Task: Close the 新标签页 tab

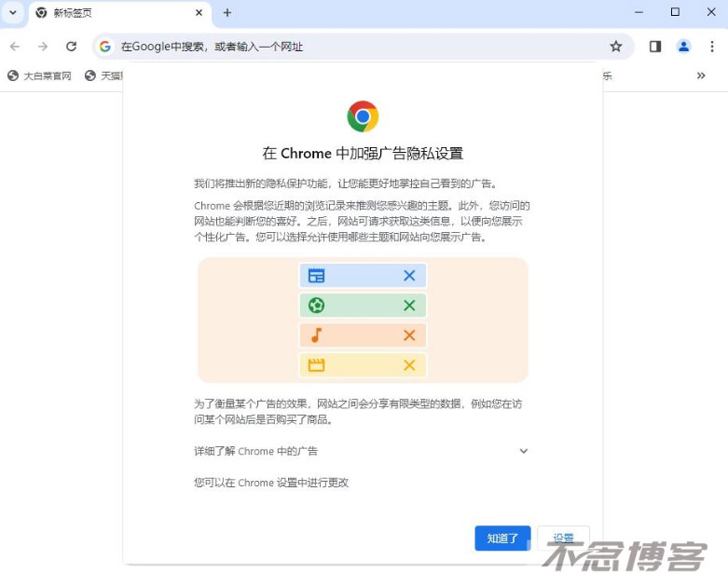Action: coord(199,13)
